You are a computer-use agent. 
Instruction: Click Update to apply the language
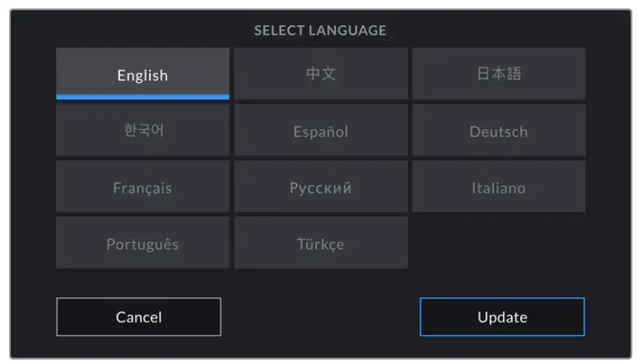[x=502, y=317]
